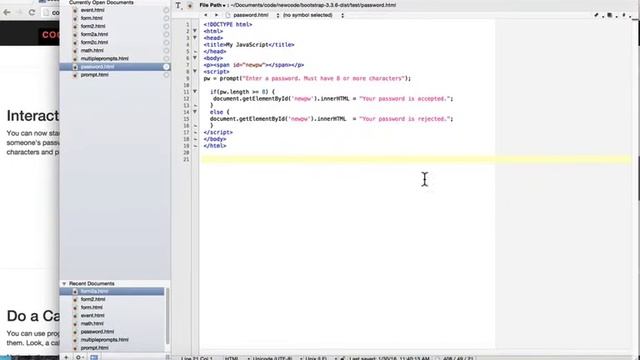Open event.html from Recent Documents
Image resolution: width=640 pixels, height=360 pixels.
[92, 316]
